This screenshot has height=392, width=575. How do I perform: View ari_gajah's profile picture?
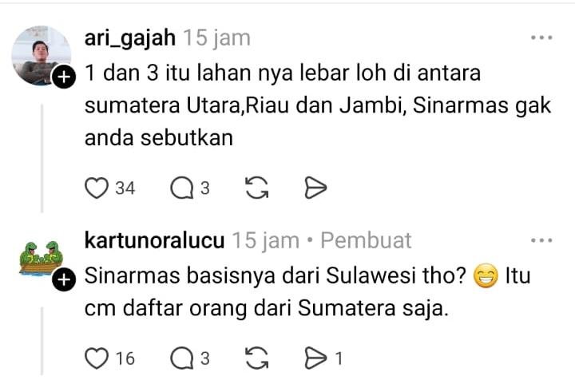tap(40, 56)
